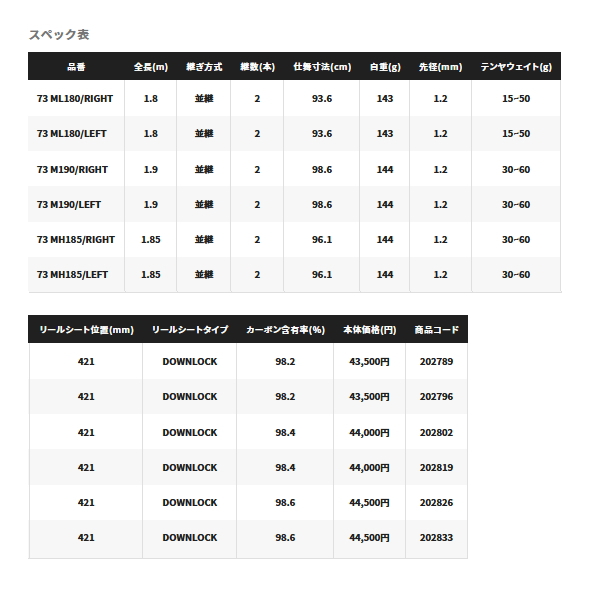Select tip diameter 1.2 in 73 ML180/RIGHT row
Screen dimensions: 600x600
(x=440, y=99)
